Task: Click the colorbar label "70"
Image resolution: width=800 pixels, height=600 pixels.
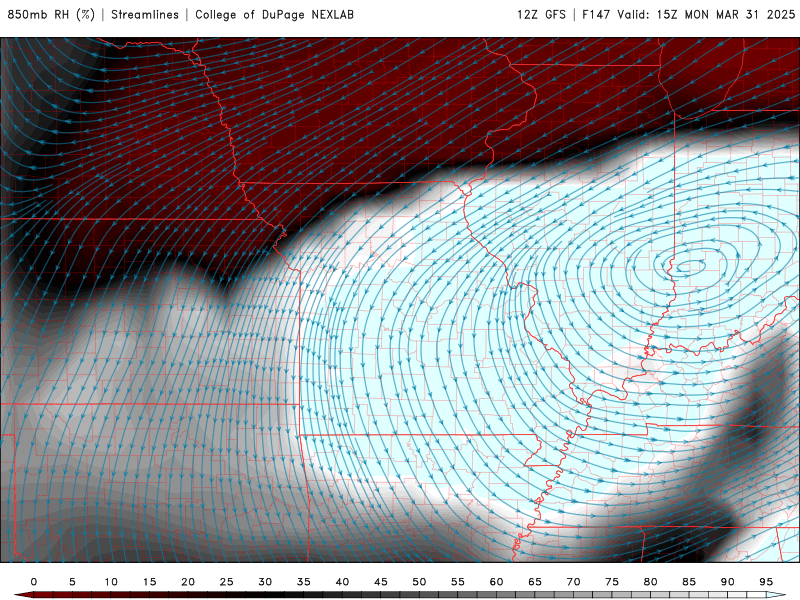Action: (573, 582)
